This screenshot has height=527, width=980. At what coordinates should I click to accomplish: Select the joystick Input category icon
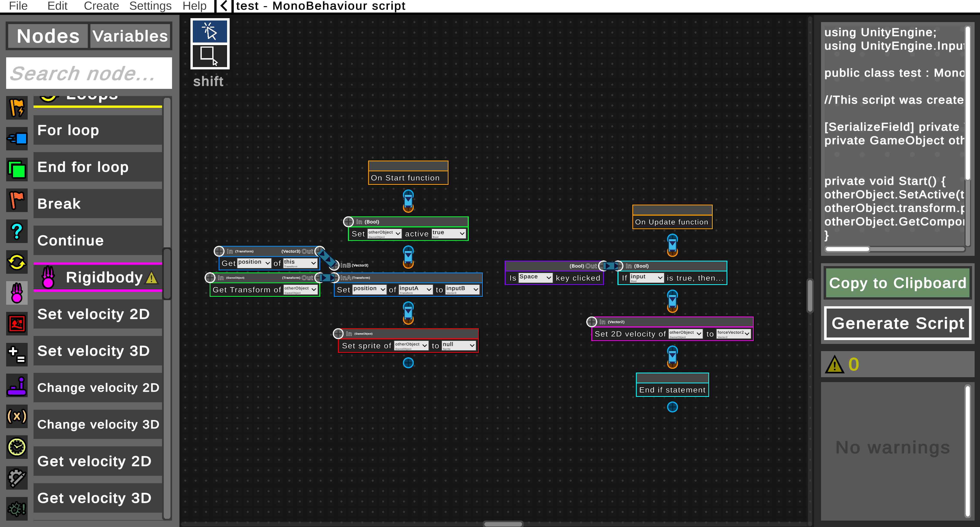click(x=17, y=385)
